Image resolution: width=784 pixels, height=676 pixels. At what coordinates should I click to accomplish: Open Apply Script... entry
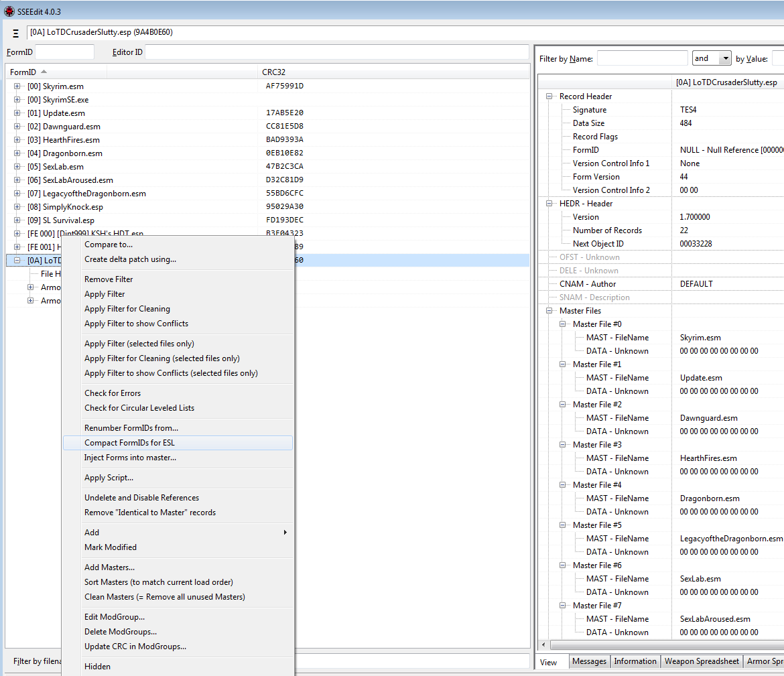(178, 478)
